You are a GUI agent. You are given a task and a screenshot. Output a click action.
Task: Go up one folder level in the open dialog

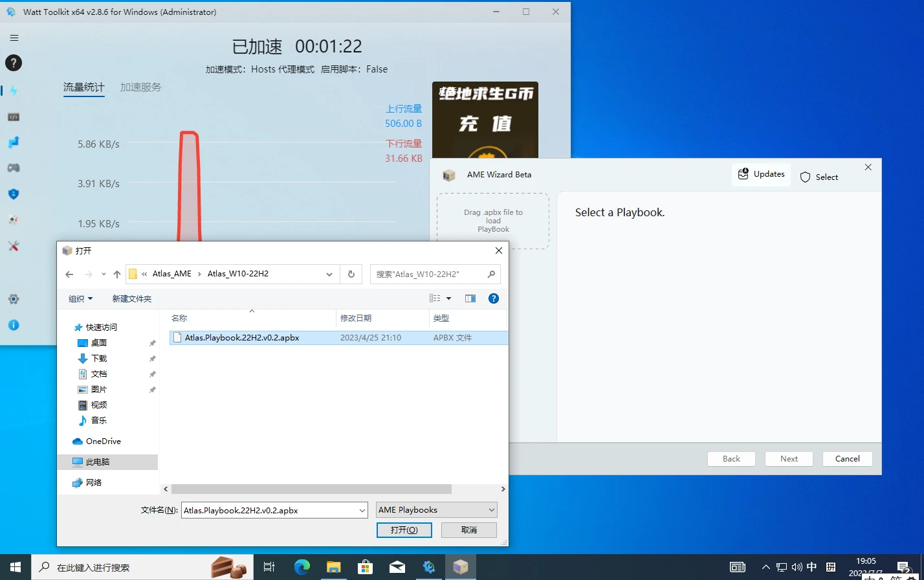tap(117, 274)
